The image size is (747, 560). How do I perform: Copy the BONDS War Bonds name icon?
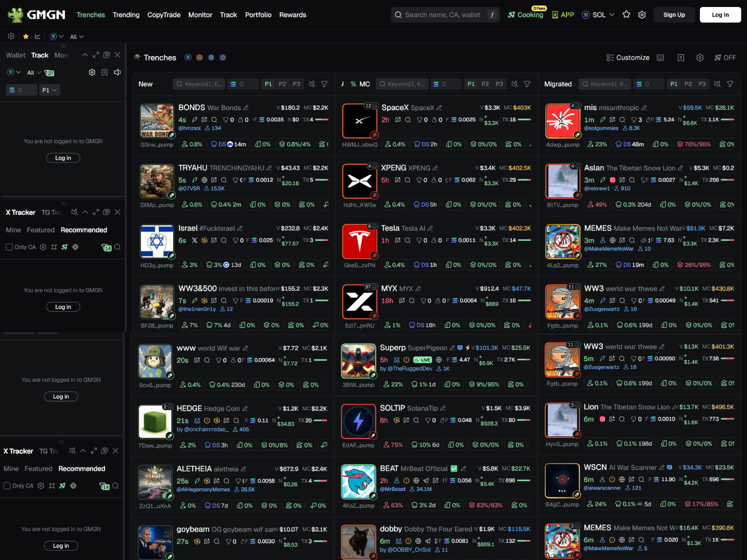coord(246,108)
